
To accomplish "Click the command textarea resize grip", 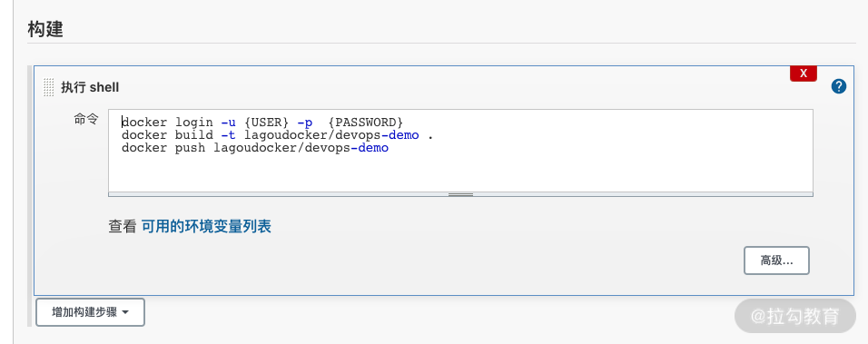I will pos(460,194).
